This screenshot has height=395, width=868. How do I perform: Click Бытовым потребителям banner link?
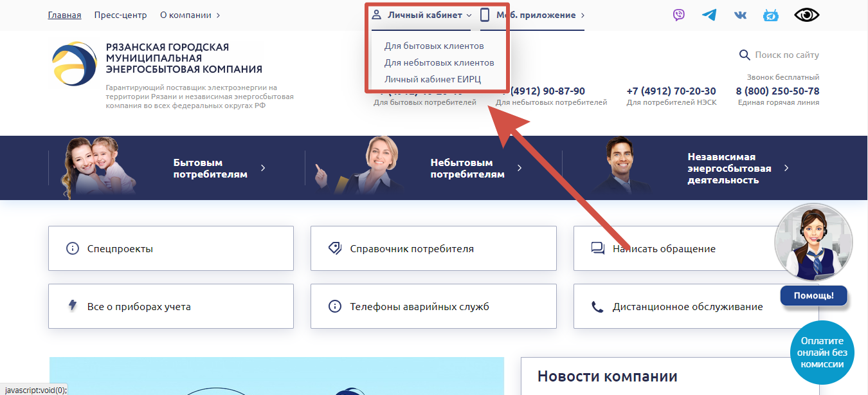[x=210, y=168]
